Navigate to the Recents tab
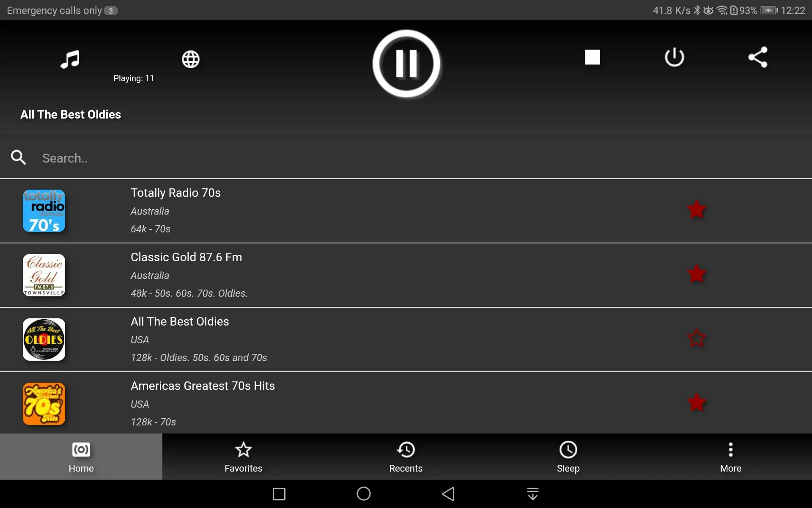Image resolution: width=812 pixels, height=508 pixels. click(x=406, y=456)
